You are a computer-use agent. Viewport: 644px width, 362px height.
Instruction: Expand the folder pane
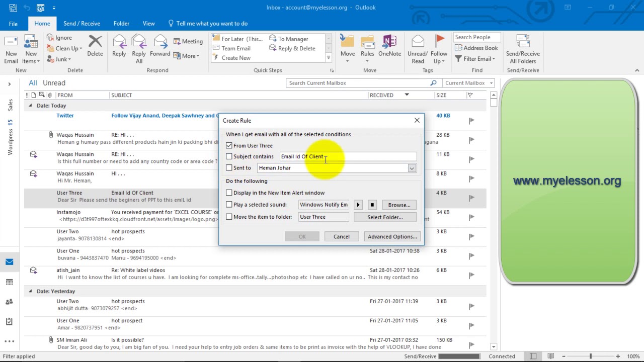point(9,84)
